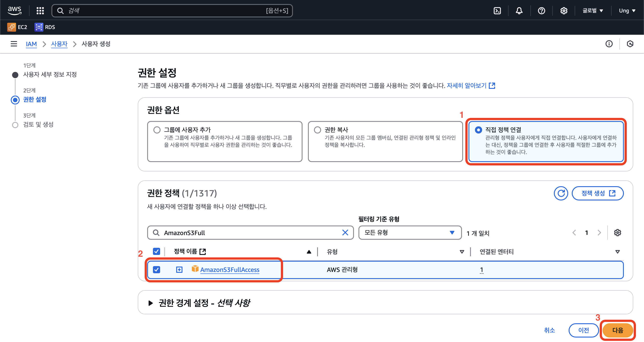Refresh the policy list
The width and height of the screenshot is (644, 342).
point(561,193)
